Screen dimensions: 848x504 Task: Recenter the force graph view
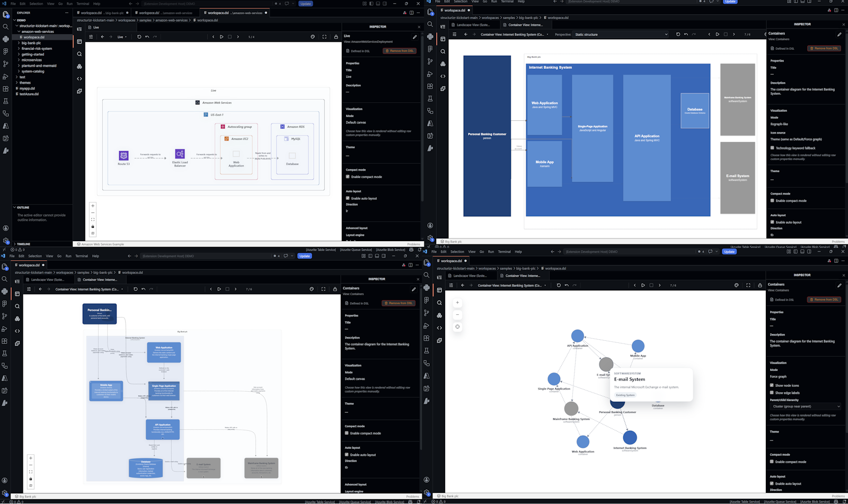457,326
